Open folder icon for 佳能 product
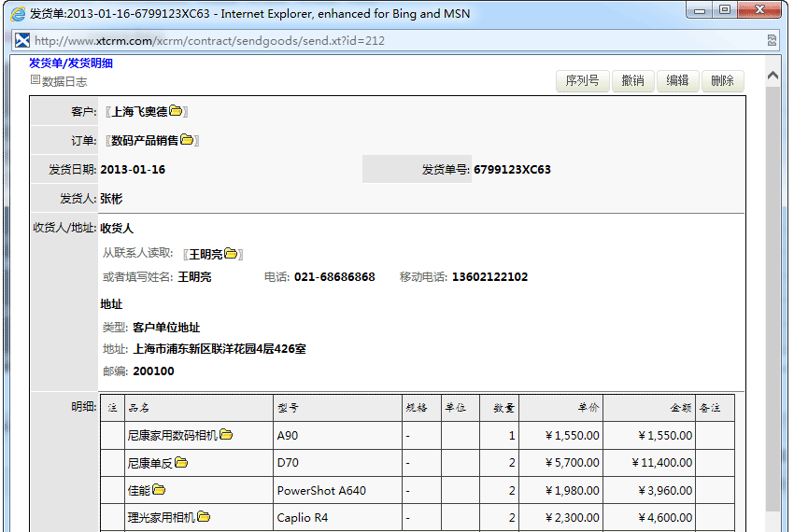 click(159, 489)
